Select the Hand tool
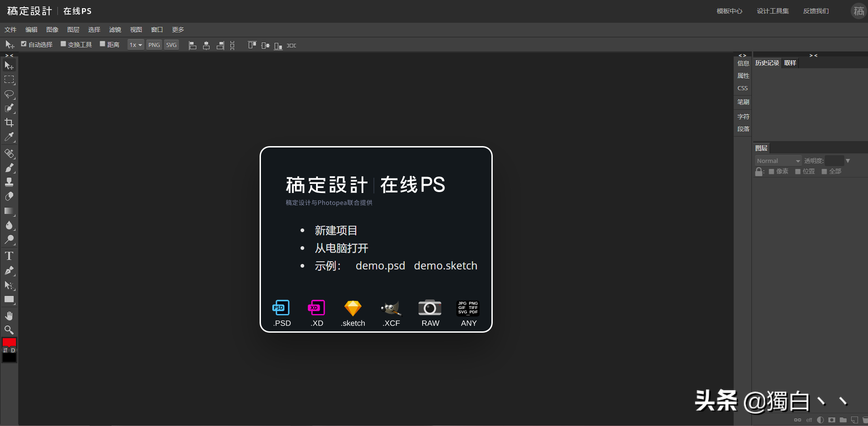Viewport: 868px width, 426px height. [9, 316]
